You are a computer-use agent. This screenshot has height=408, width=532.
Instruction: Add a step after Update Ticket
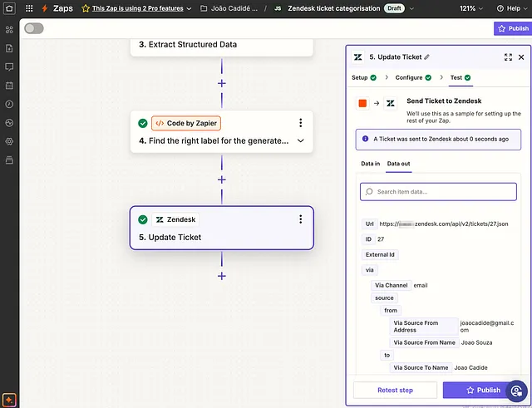click(222, 276)
